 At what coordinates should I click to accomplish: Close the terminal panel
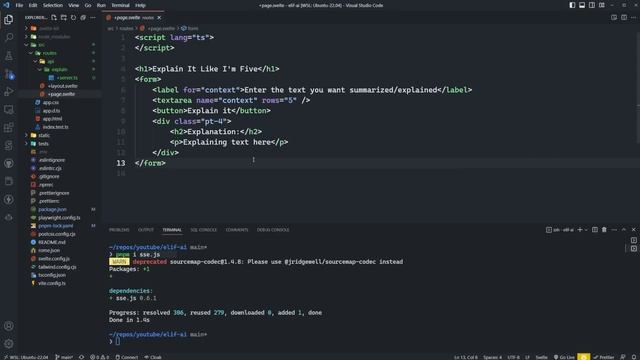633,230
